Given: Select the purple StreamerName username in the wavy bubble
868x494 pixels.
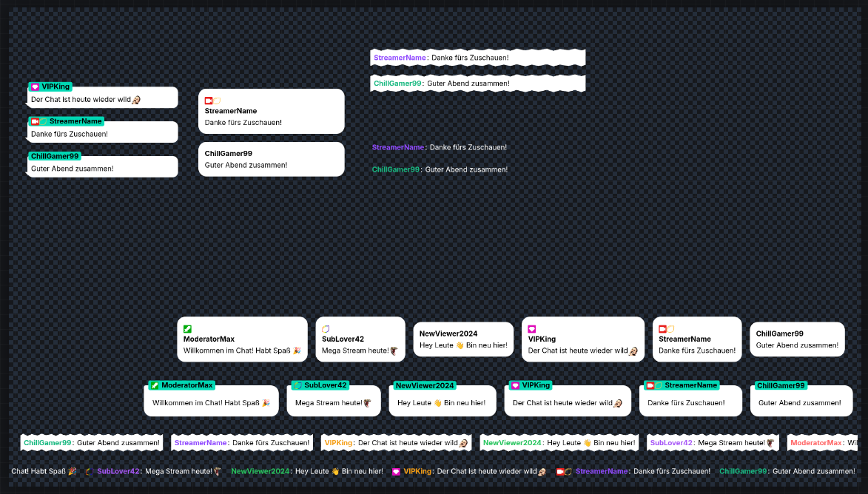Looking at the screenshot, I should (x=400, y=57).
